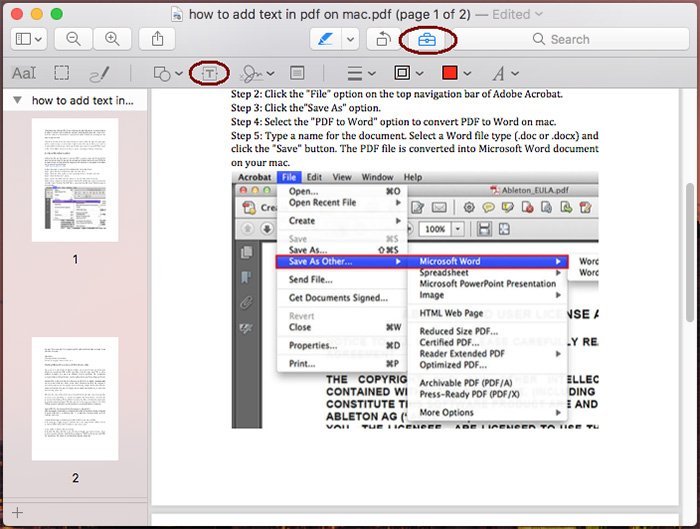700x529 pixels.
Task: Click the Window menu in embedded image
Action: [377, 177]
